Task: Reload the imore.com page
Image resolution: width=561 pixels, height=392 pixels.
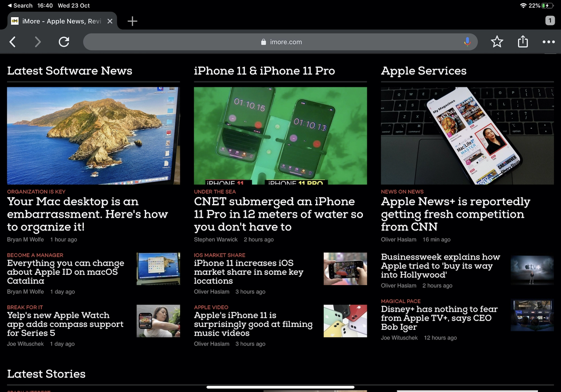Action: [x=64, y=42]
